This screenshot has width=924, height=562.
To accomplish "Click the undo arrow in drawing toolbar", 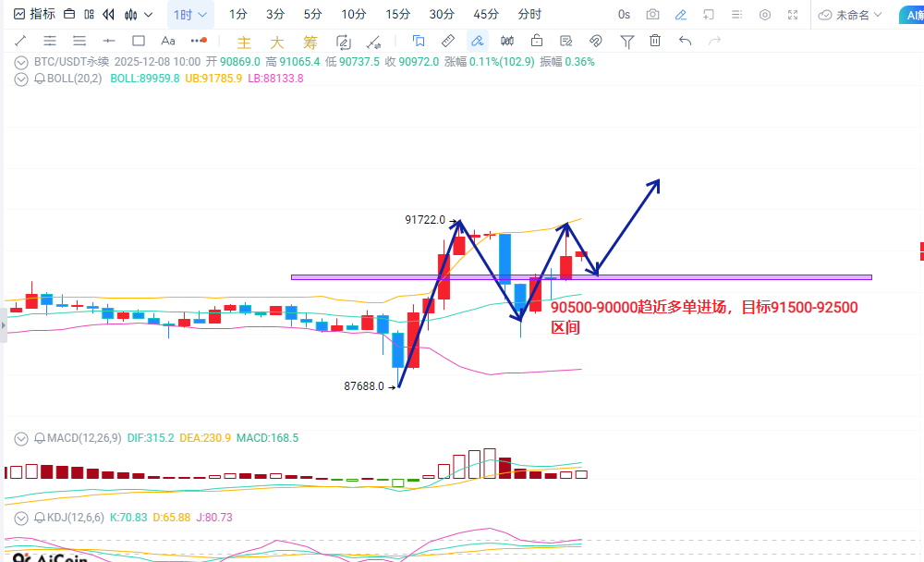I will (x=685, y=41).
